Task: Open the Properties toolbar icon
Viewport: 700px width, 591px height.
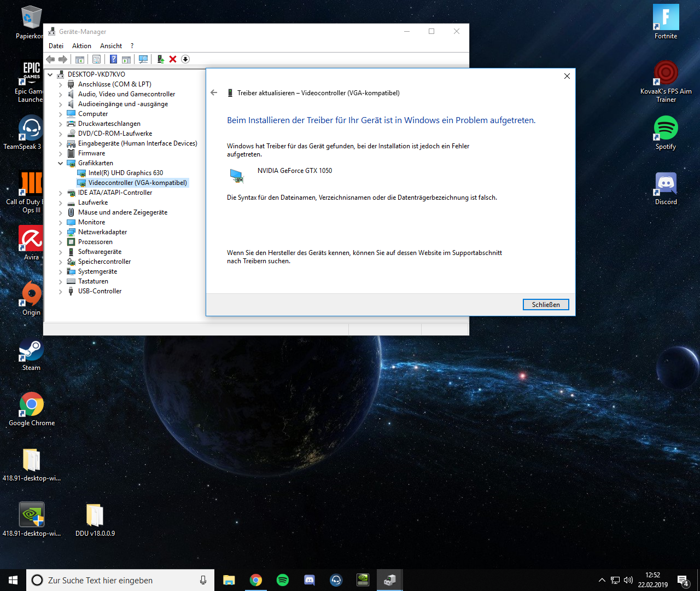Action: [x=97, y=59]
